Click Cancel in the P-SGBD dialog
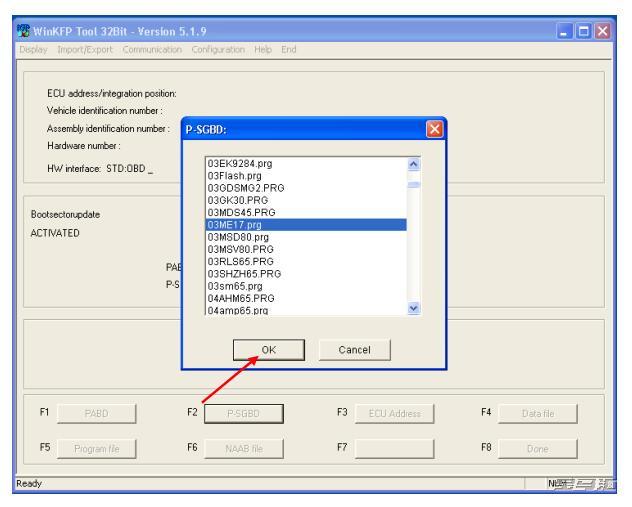Screen dimensions: 632x507 click(x=354, y=349)
